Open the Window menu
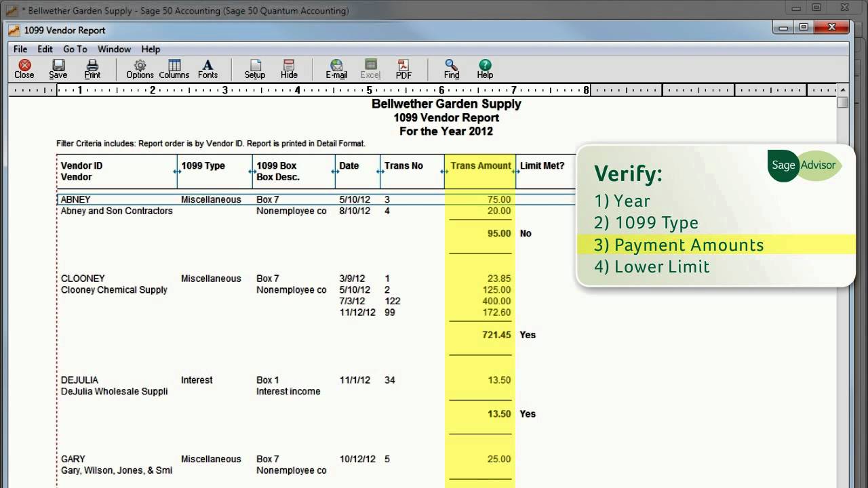This screenshot has height=488, width=868. [114, 49]
